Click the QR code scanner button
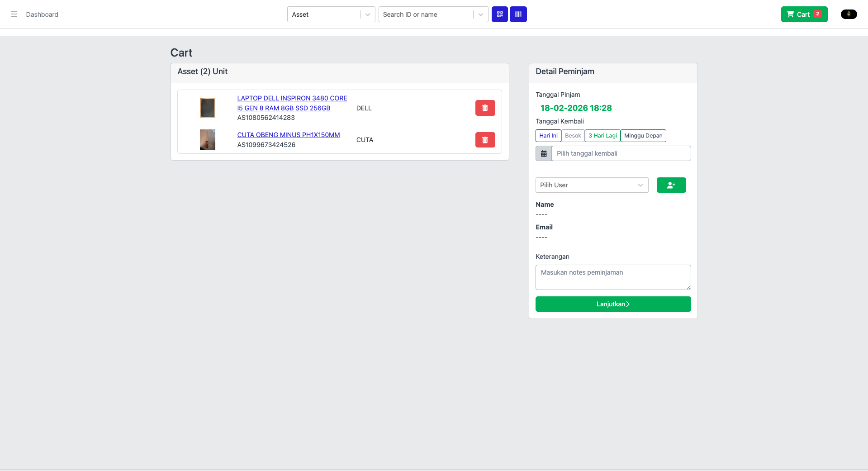868x471 pixels. pos(499,14)
